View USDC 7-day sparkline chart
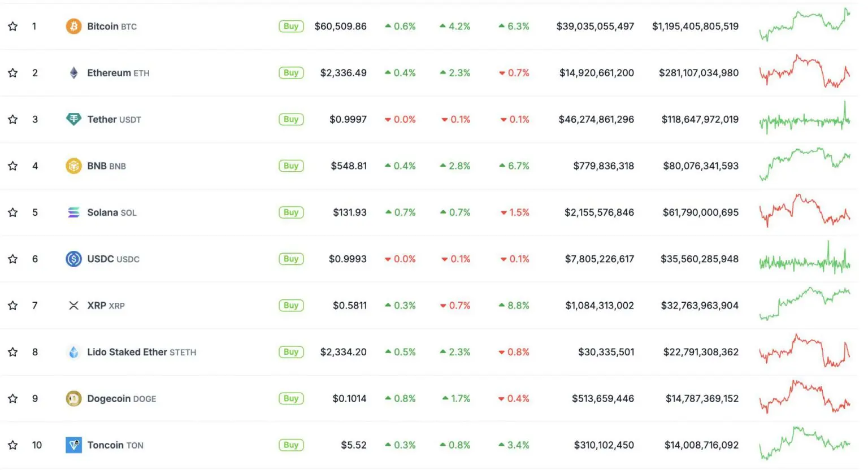The image size is (868, 470). point(805,258)
